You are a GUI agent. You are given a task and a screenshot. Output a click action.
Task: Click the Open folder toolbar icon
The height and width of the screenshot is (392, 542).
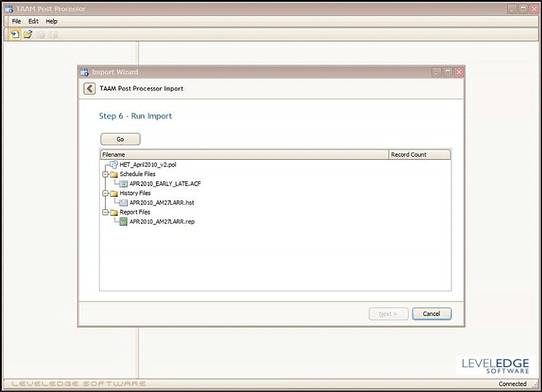(x=27, y=34)
